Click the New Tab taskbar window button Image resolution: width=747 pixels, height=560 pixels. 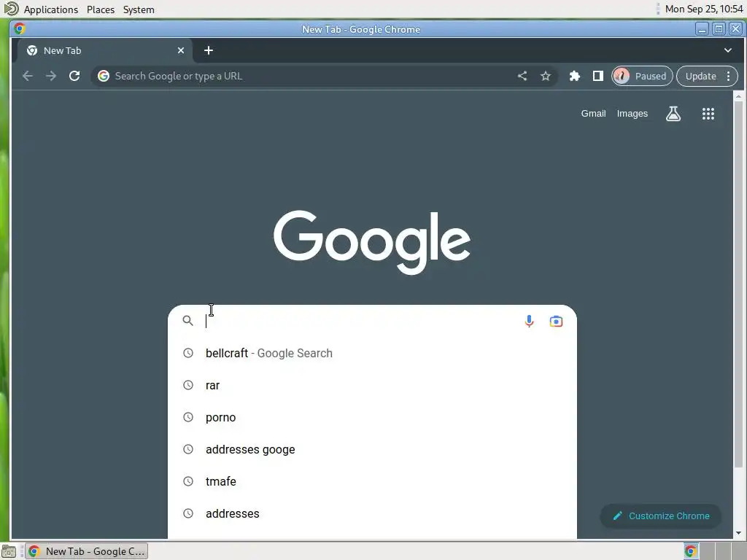coord(87,551)
